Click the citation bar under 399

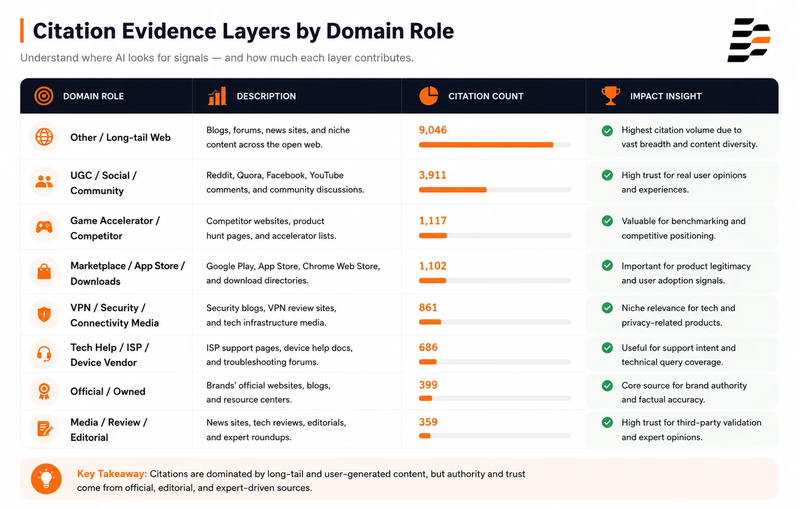494,398
